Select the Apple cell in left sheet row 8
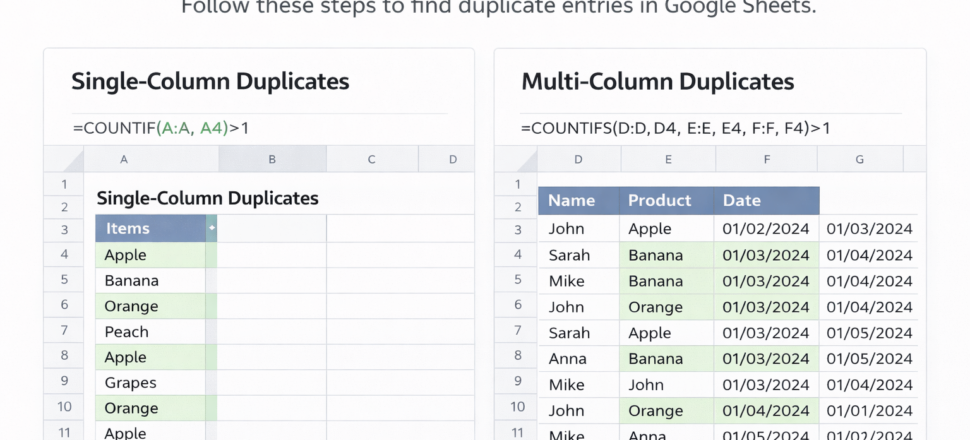This screenshot has width=970, height=440. tap(150, 357)
